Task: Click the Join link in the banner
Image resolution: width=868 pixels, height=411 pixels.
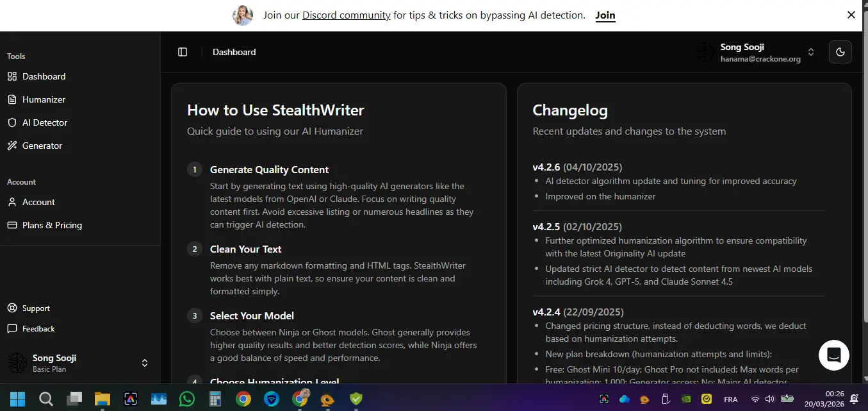Action: (605, 15)
